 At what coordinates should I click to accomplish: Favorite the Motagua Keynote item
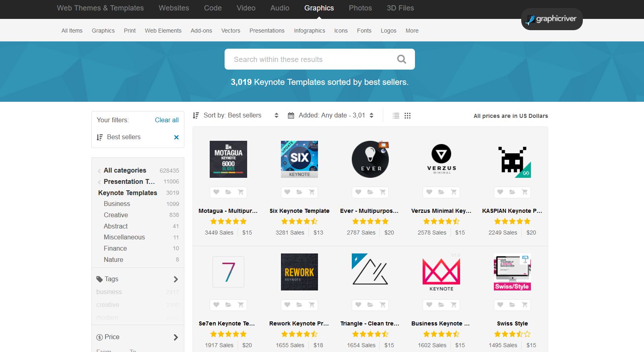click(216, 192)
